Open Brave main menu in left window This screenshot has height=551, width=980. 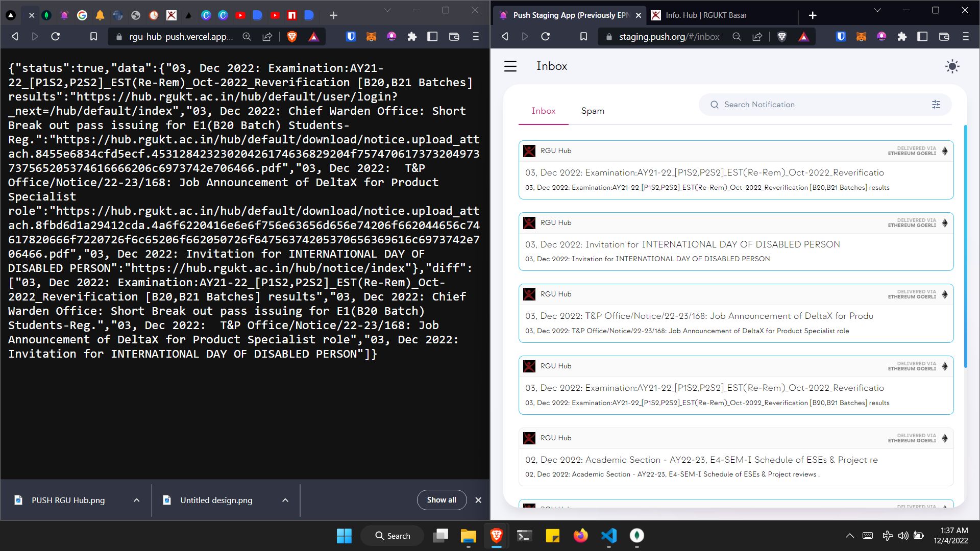(475, 36)
